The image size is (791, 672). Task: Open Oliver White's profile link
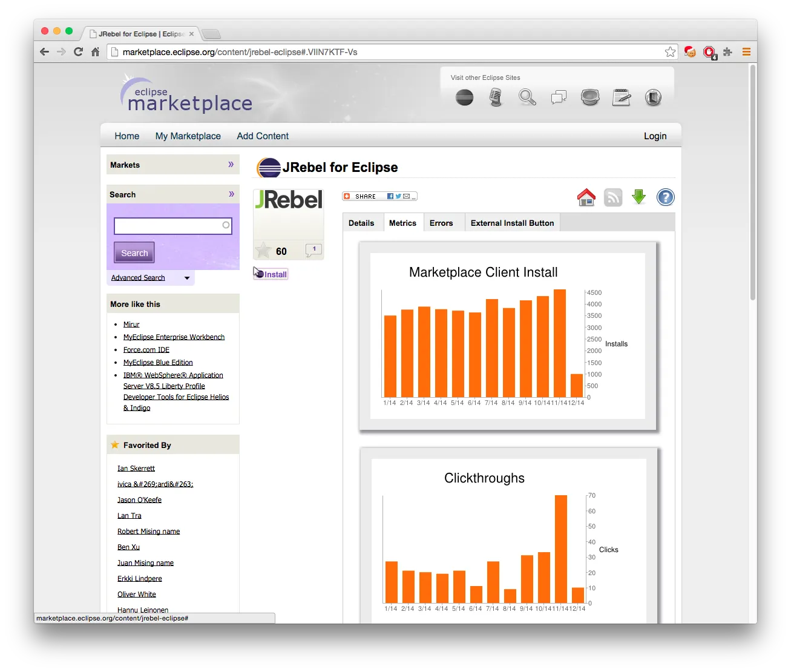pyautogui.click(x=137, y=595)
